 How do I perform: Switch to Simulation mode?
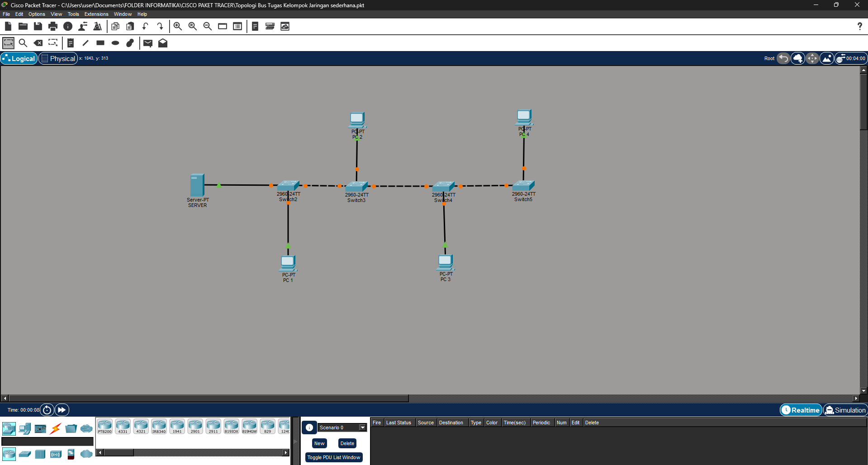click(845, 410)
